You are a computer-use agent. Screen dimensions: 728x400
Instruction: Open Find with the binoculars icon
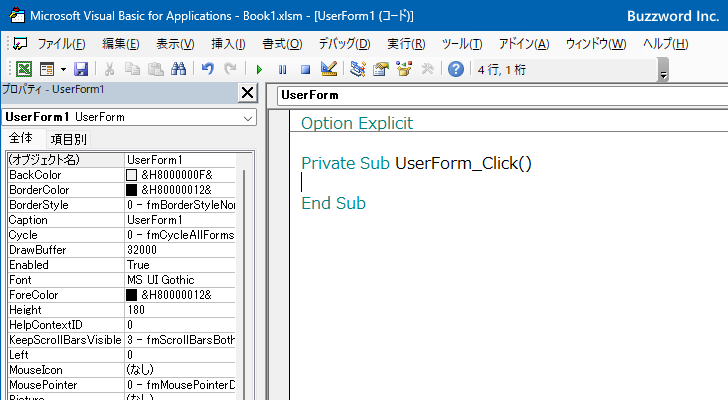point(178,69)
